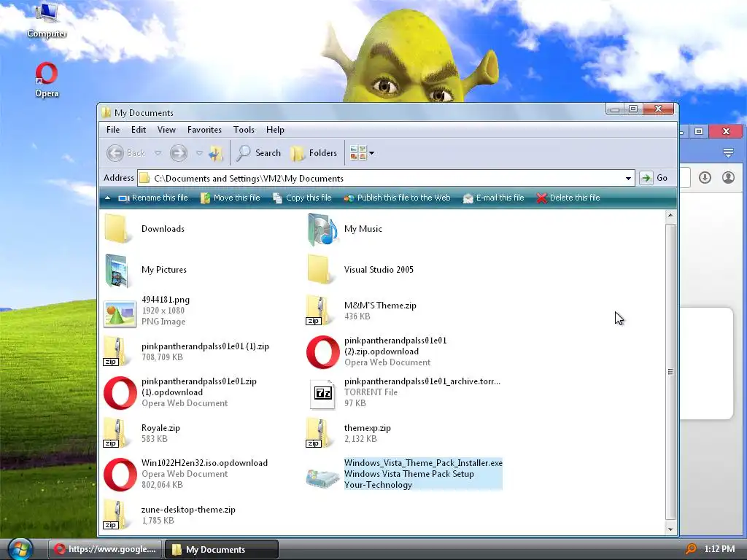Click the Go button
Image resolution: width=747 pixels, height=560 pixels.
(654, 178)
